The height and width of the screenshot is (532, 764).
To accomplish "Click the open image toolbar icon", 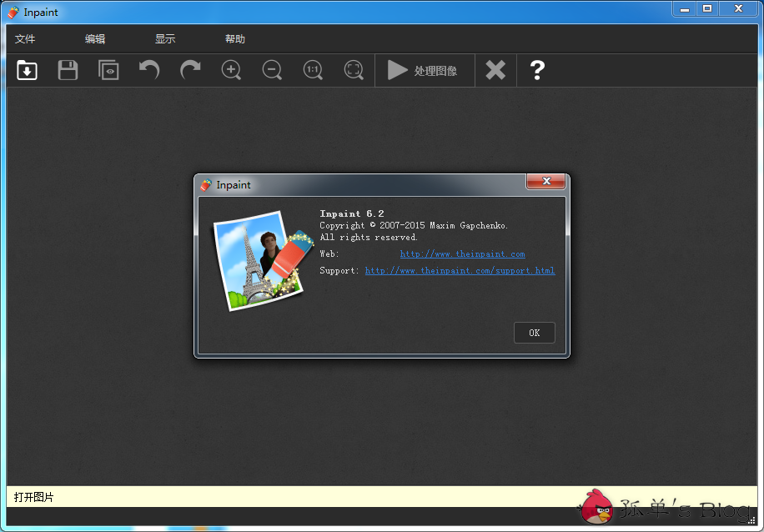I will (x=27, y=70).
